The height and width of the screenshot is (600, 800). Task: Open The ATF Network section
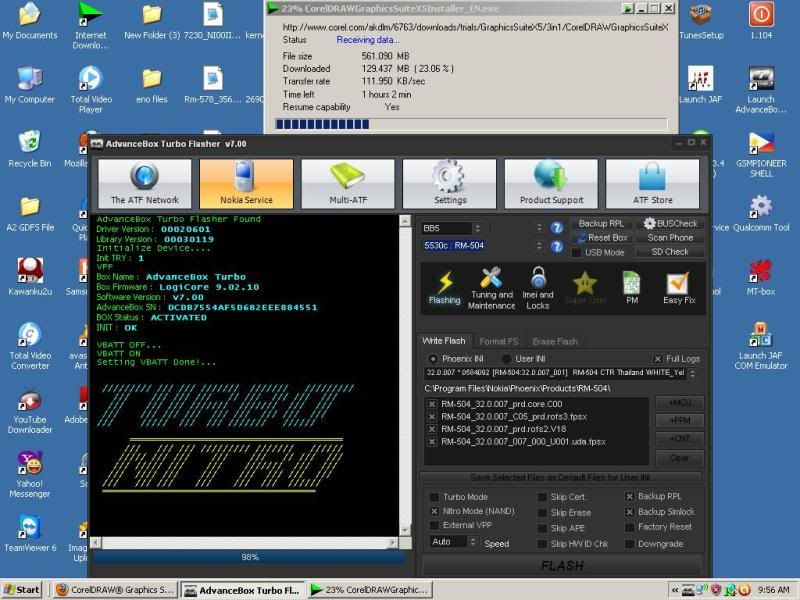click(x=145, y=184)
